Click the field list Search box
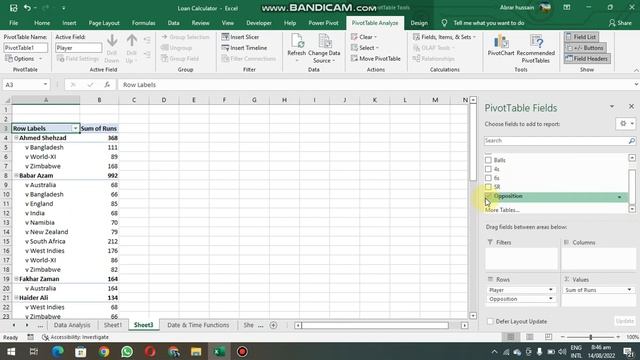The image size is (640, 360). [x=556, y=141]
